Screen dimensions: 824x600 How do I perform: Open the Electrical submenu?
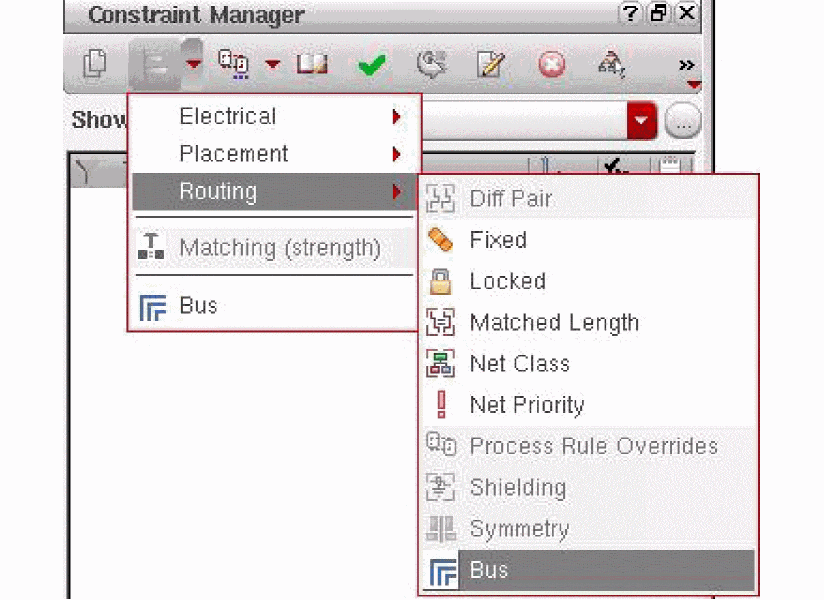(x=275, y=116)
